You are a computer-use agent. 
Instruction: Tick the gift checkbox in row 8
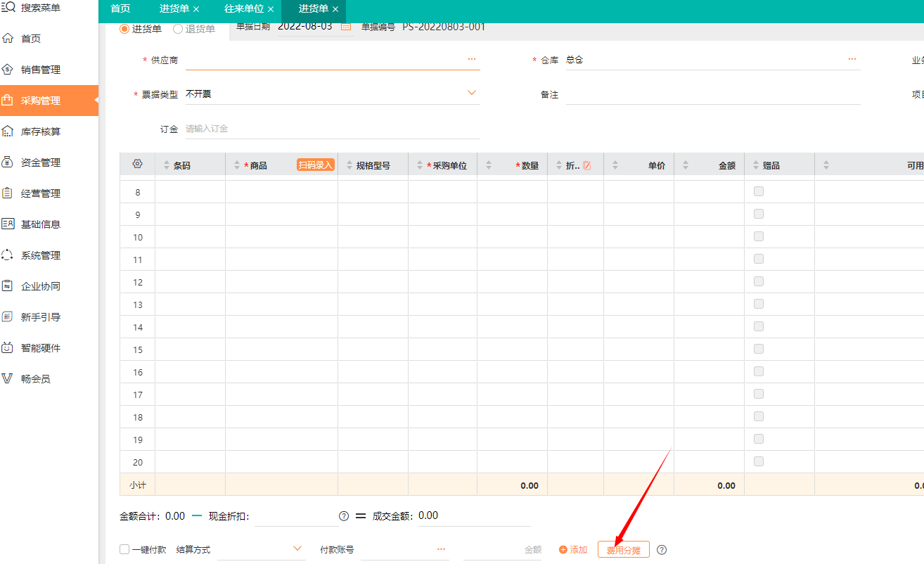759,191
